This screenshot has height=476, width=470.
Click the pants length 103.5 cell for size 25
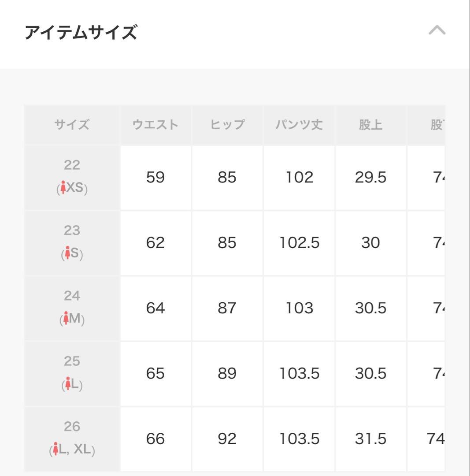[x=299, y=373]
